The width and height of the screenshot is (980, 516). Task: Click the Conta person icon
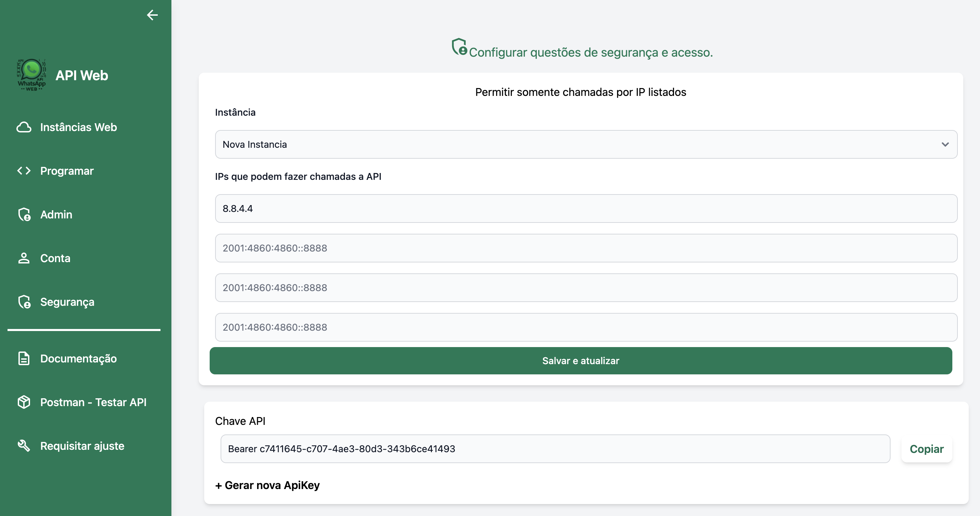24,258
